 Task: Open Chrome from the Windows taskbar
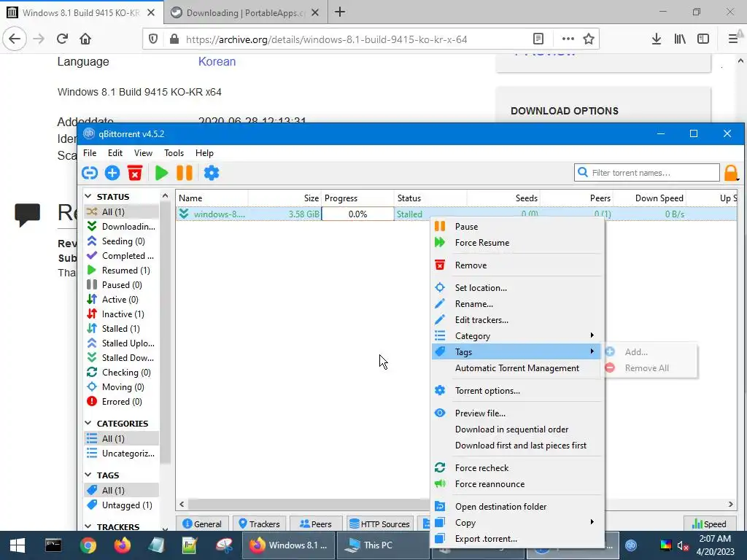click(88, 545)
